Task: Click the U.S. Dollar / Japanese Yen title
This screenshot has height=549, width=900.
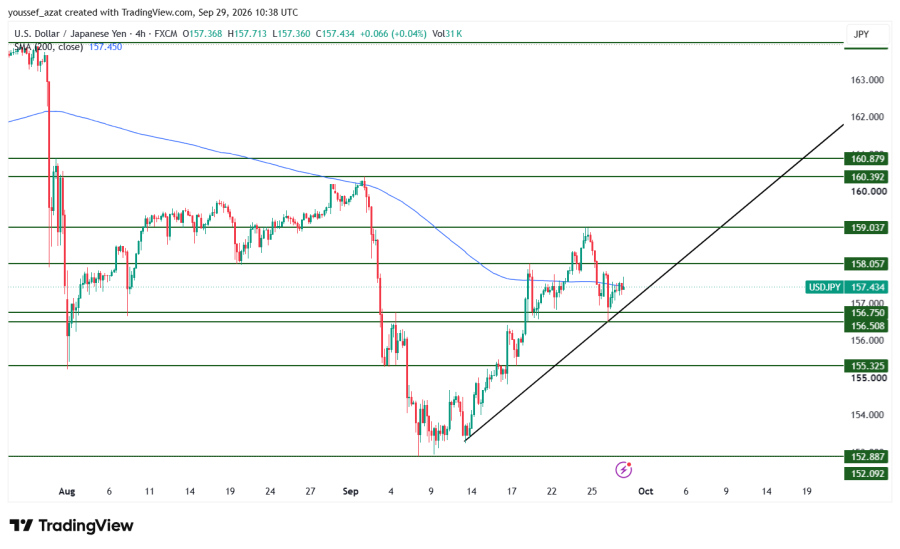Action: point(70,34)
